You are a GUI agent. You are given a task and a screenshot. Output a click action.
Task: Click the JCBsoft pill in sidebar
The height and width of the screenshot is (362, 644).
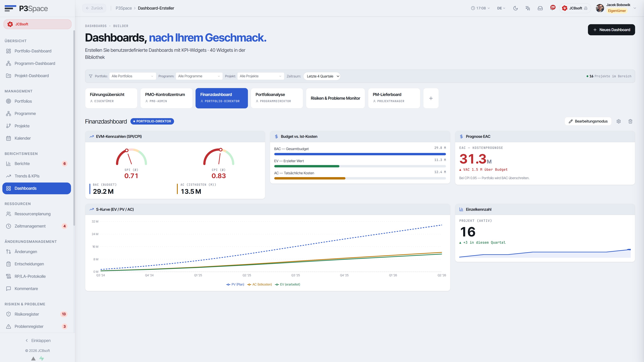tap(37, 24)
